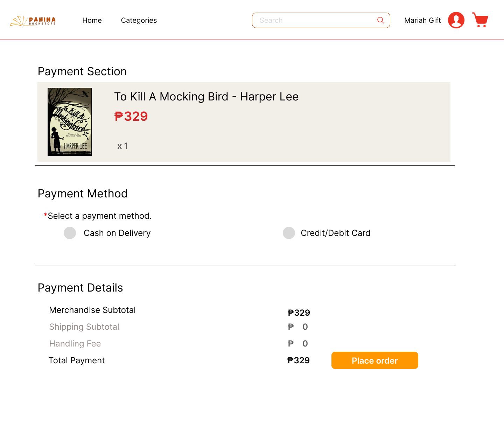Click the Handling Fee label

75,344
